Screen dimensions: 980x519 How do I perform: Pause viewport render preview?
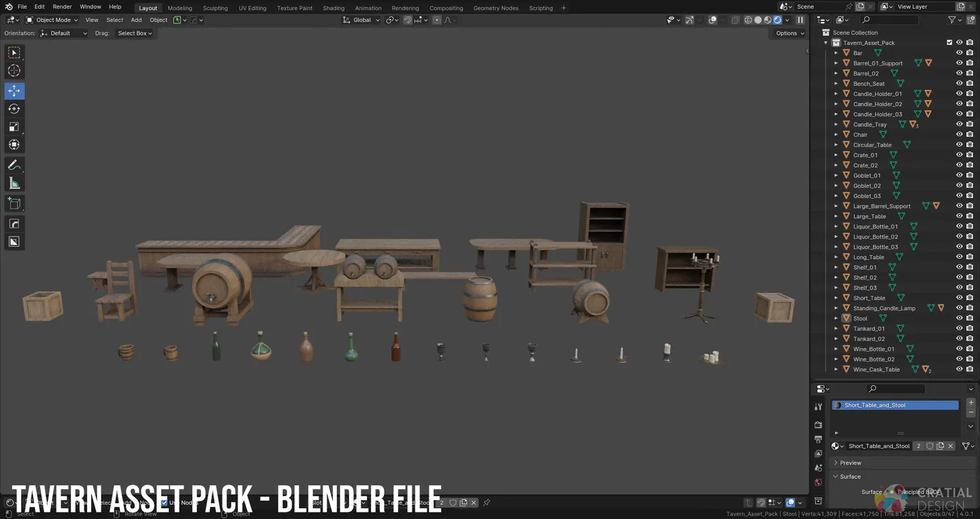800,20
